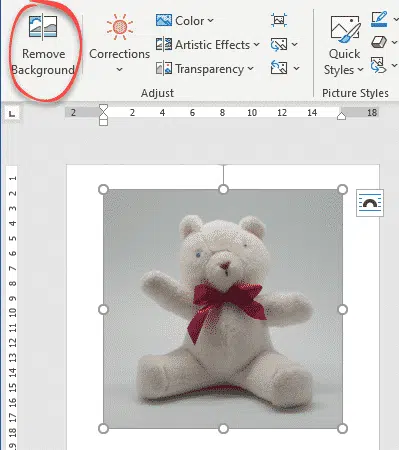Click the Picture Layout icon
This screenshot has width=399, height=450.
point(379,65)
